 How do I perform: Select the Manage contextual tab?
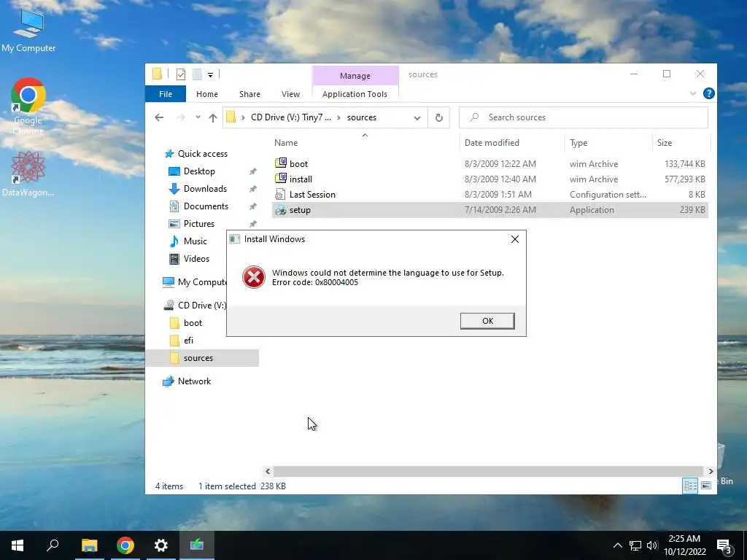click(x=355, y=76)
